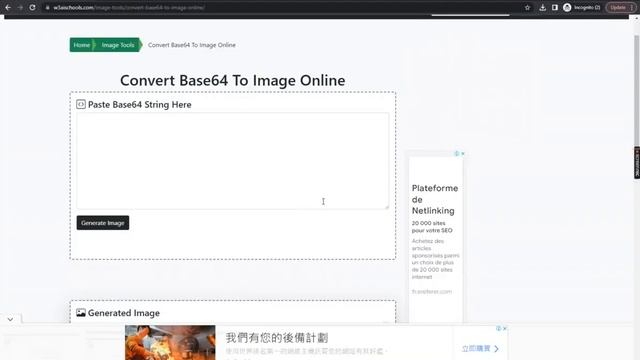Close the side Netlinking ad

[x=463, y=153]
